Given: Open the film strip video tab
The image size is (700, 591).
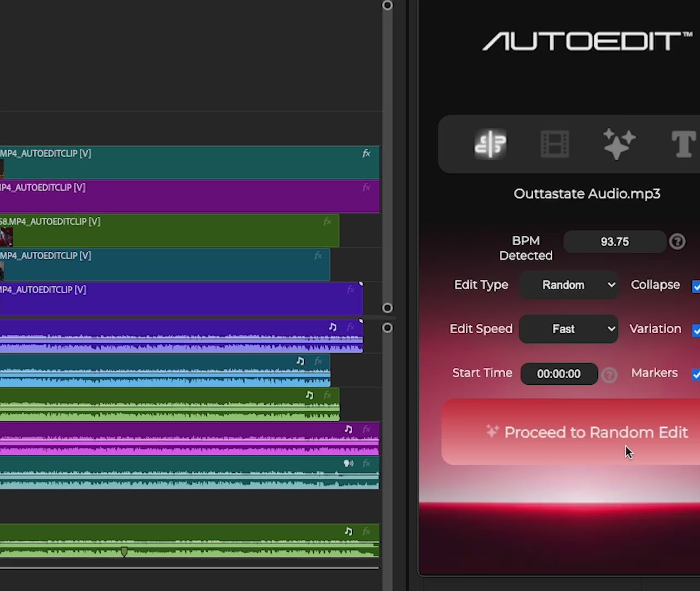Looking at the screenshot, I should click(x=555, y=144).
